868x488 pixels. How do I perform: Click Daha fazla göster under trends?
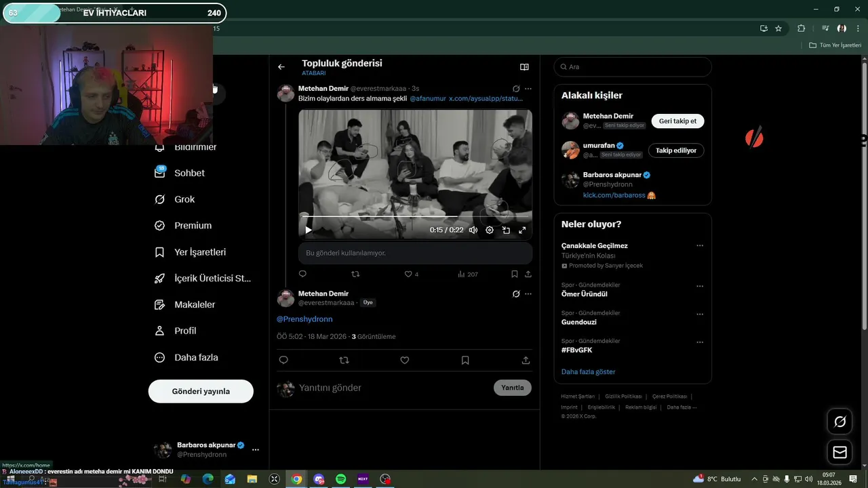pyautogui.click(x=588, y=371)
